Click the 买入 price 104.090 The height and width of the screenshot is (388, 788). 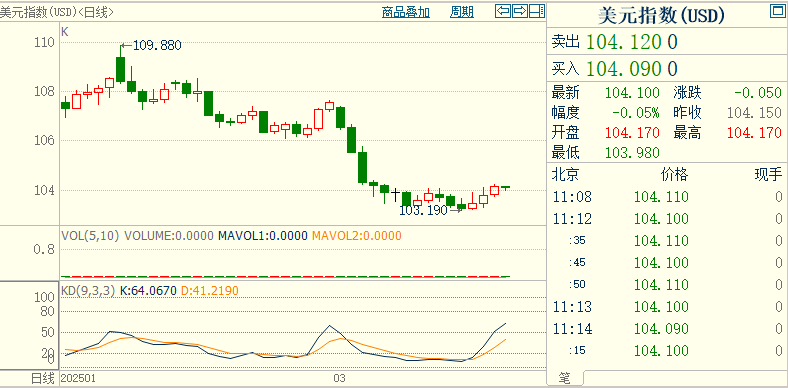624,68
